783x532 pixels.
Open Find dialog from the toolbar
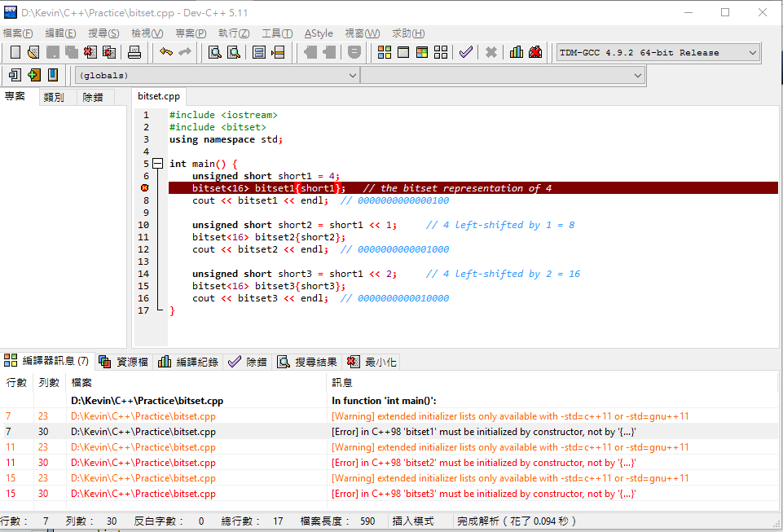pos(215,52)
